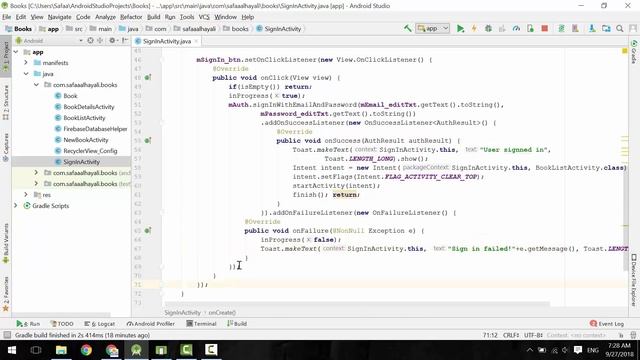
Task: Hide the Project panel with hide icon
Action: pos(125,40)
